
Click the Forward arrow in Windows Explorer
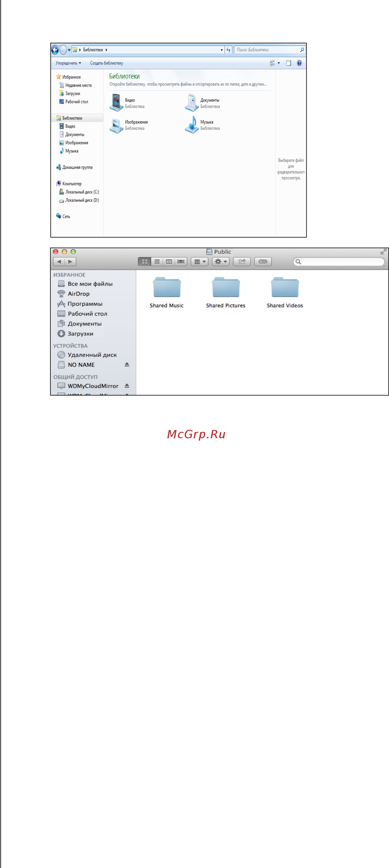click(x=63, y=50)
